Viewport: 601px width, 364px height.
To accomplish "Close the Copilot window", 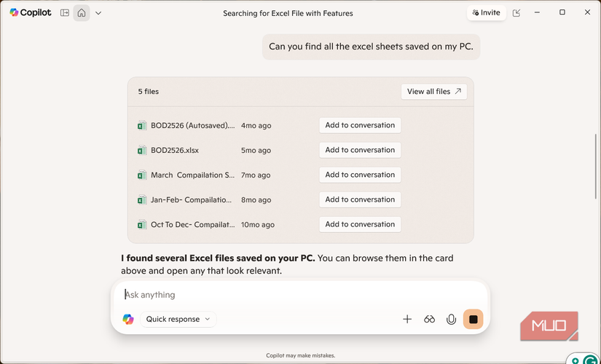I will point(587,12).
